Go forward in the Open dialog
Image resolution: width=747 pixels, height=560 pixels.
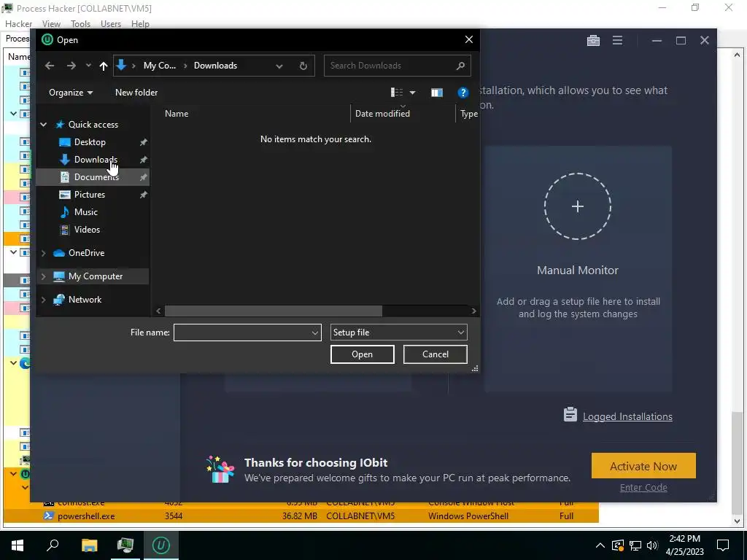point(71,66)
